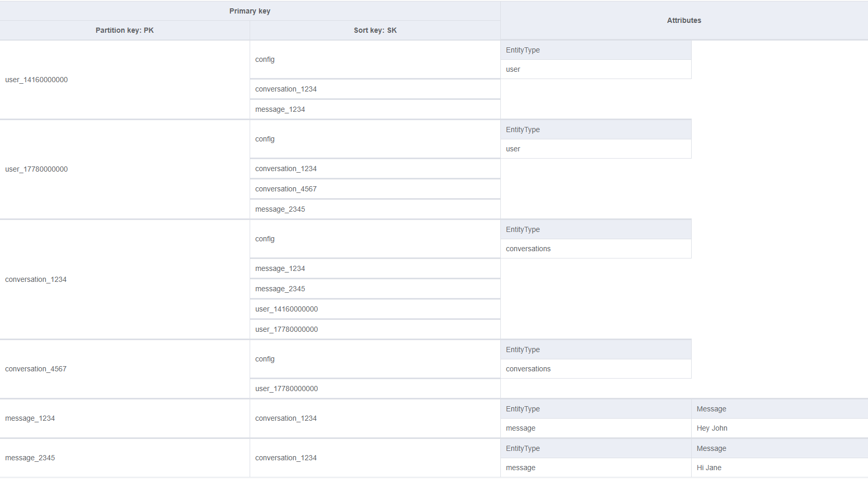868x479 pixels.
Task: Click EntityType label in message_1234 row
Action: (x=596, y=409)
